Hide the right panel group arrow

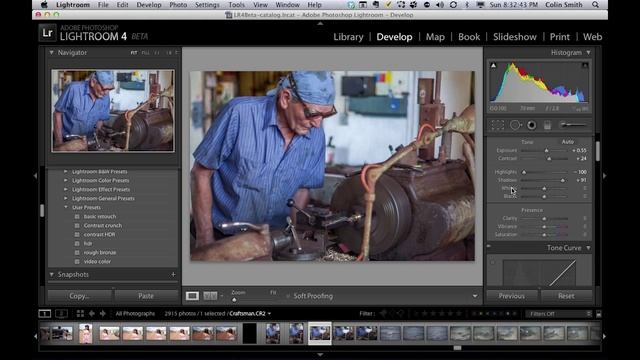tap(604, 176)
